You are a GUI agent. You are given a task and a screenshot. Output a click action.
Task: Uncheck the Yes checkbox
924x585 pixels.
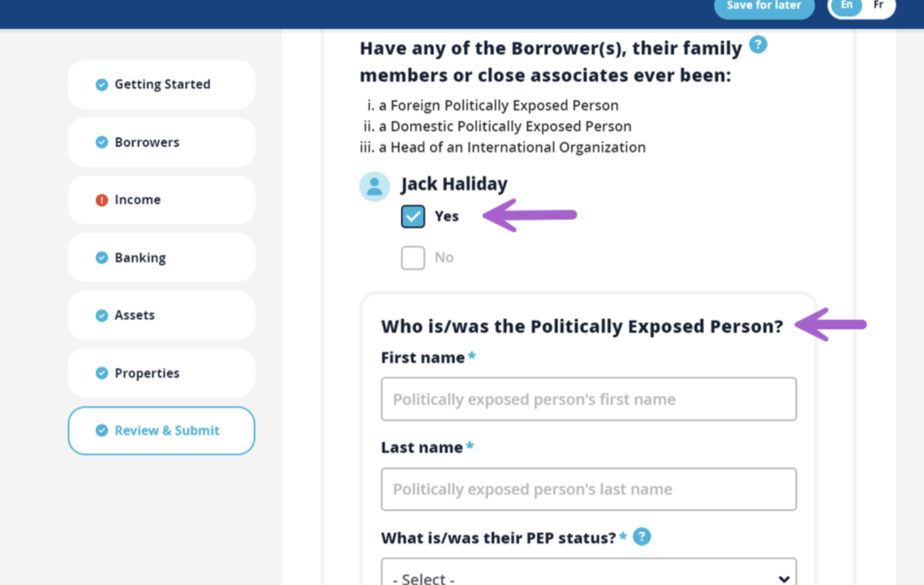coord(413,216)
